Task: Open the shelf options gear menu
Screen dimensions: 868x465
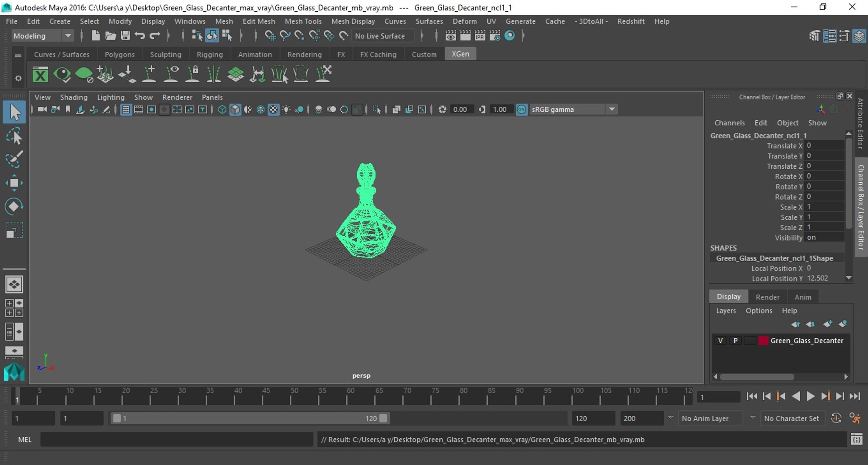Action: coord(18,78)
